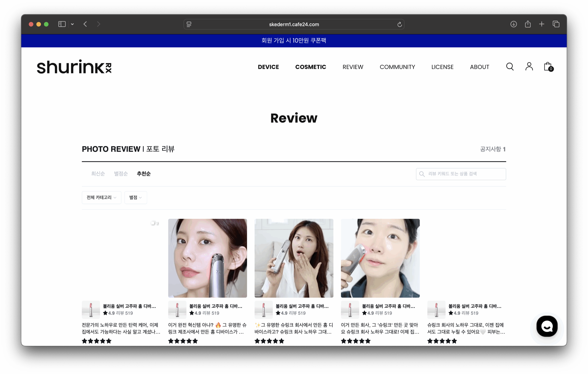Open a new tab with plus icon

(x=542, y=24)
